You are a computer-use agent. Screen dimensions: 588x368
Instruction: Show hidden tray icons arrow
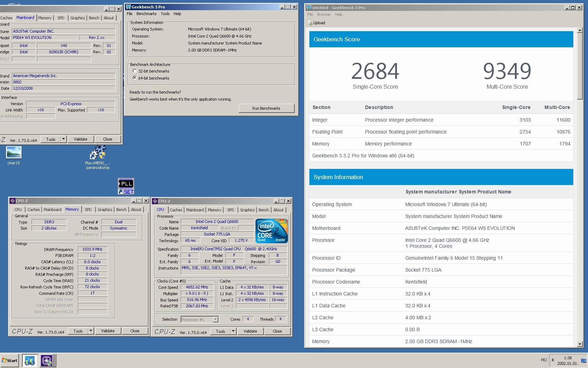pyautogui.click(x=553, y=360)
